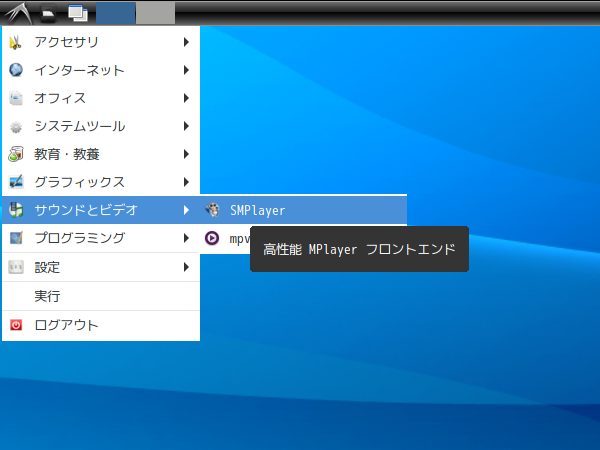Click the アクセサリ scissors icon
600x450 pixels.
tap(16, 42)
